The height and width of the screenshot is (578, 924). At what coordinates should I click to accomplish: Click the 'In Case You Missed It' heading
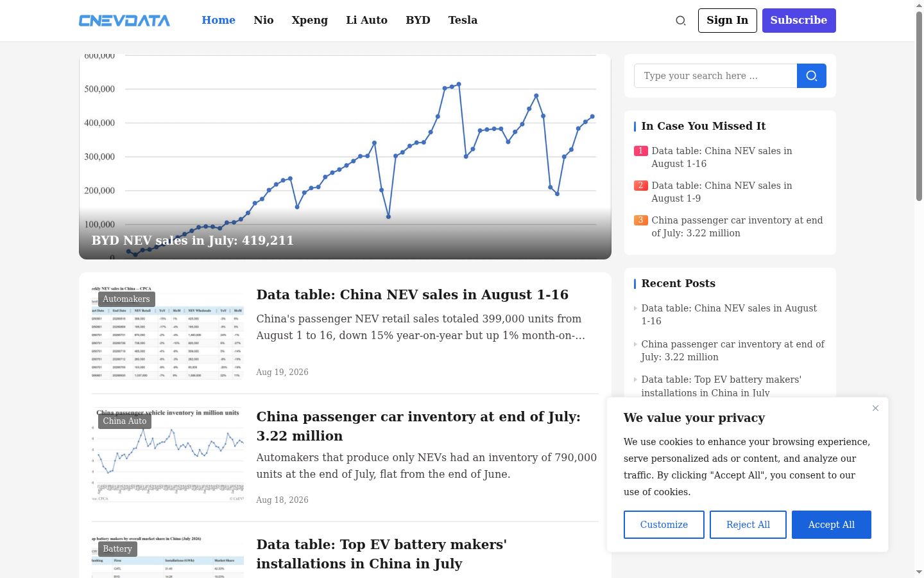pyautogui.click(x=703, y=127)
